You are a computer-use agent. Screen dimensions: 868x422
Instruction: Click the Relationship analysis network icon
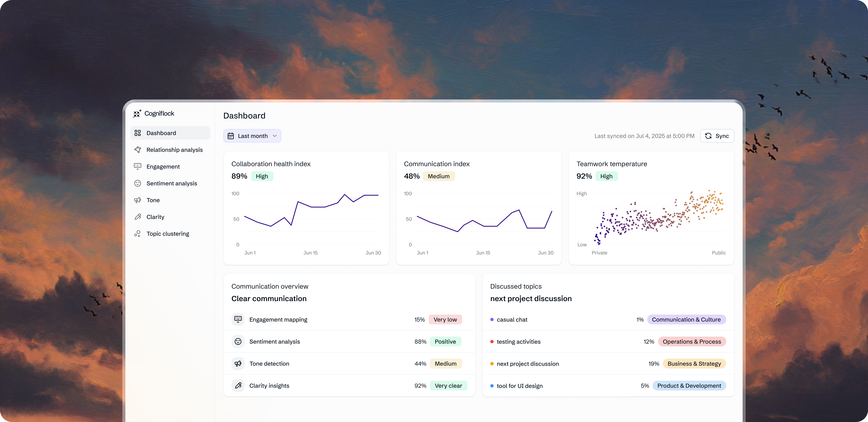click(138, 150)
